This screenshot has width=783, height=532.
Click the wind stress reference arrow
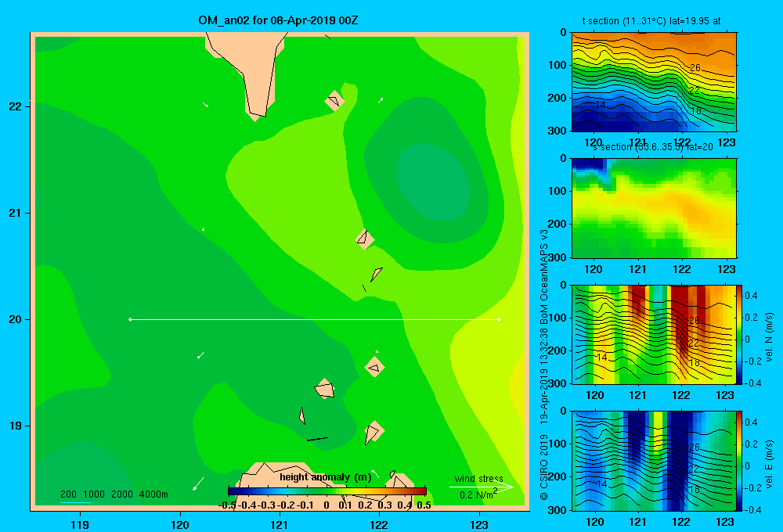point(482,487)
